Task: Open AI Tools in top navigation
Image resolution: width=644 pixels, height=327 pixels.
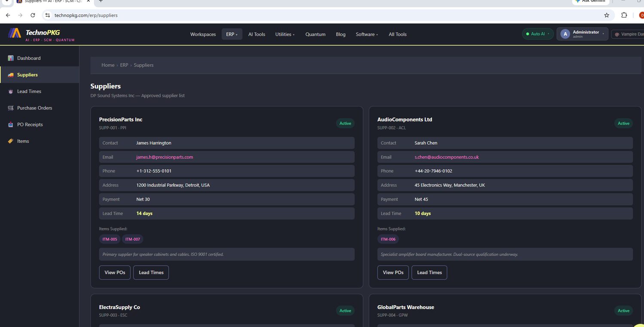Action: 257,34
